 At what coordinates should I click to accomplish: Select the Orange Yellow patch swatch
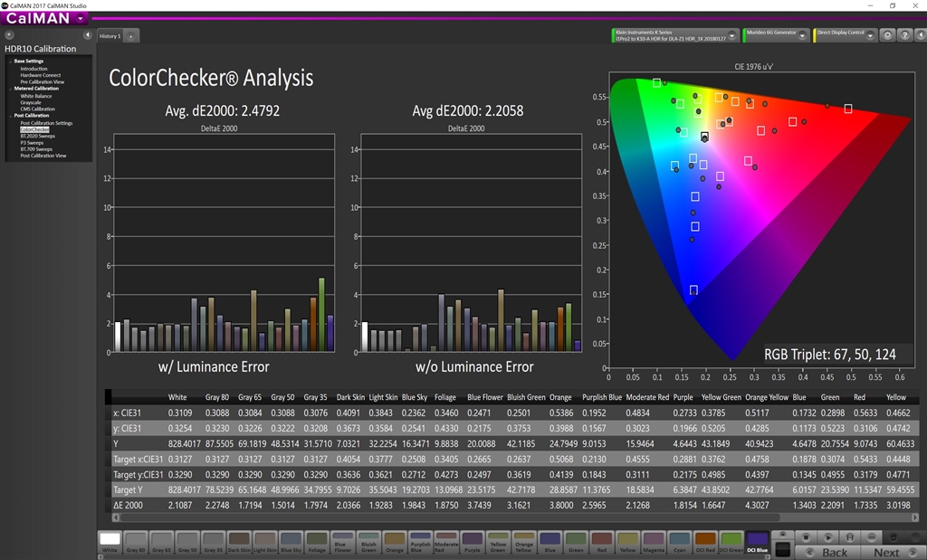pos(524,542)
